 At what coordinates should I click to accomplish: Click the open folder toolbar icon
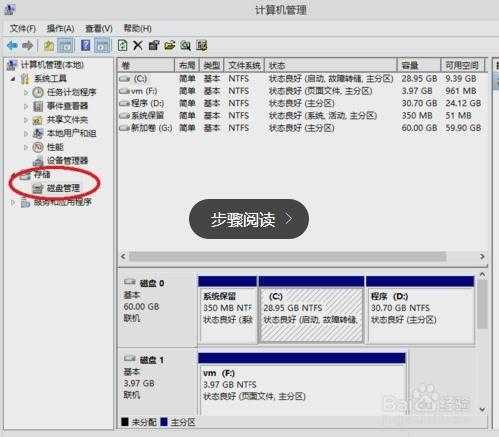click(169, 45)
